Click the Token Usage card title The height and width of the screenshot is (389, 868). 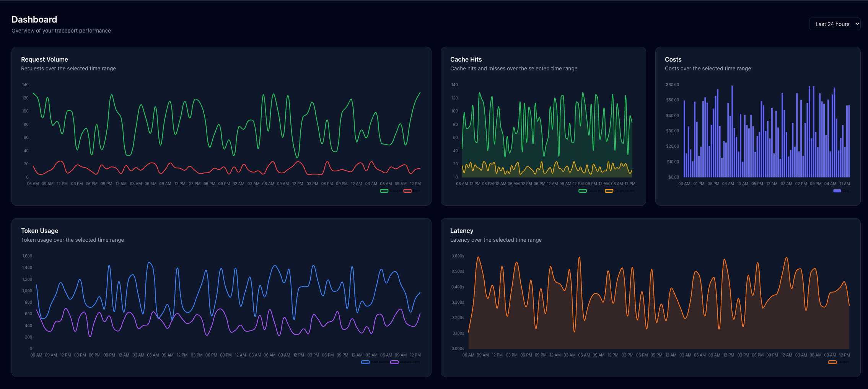click(x=39, y=231)
